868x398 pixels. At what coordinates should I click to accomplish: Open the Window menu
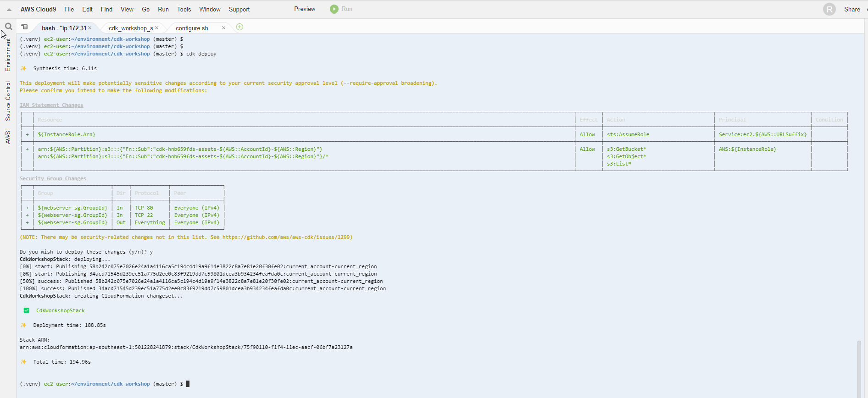210,9
